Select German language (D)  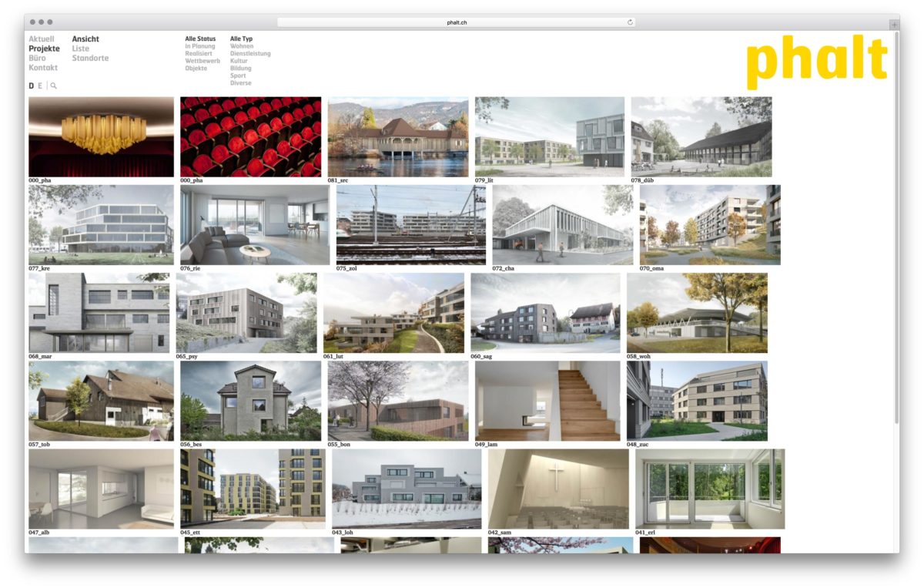(32, 86)
